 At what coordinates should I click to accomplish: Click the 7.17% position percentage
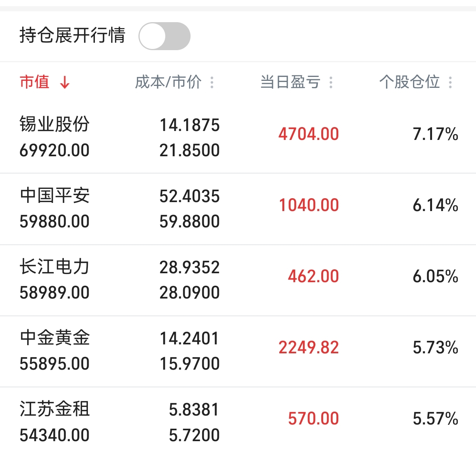(436, 134)
